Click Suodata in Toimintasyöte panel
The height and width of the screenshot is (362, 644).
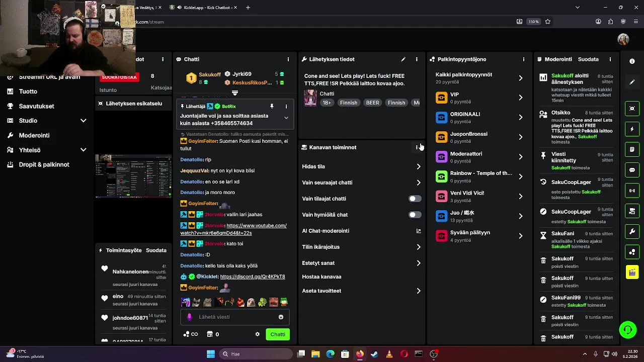pyautogui.click(x=156, y=250)
